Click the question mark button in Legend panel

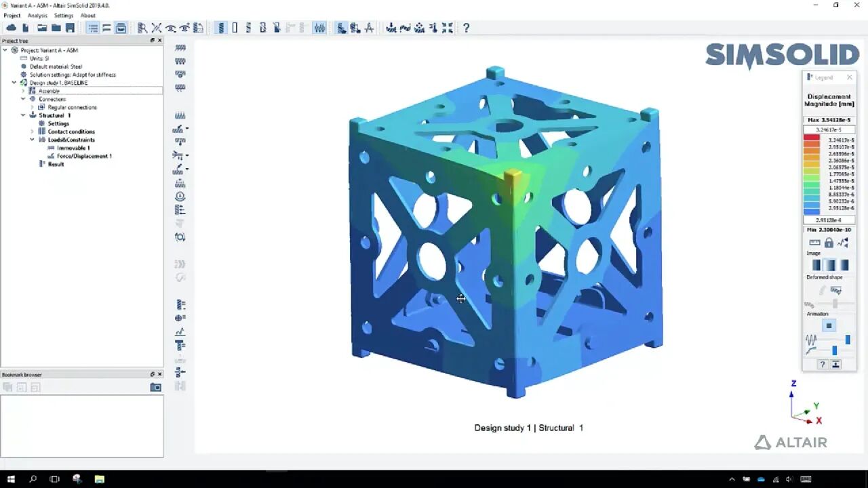(x=822, y=364)
